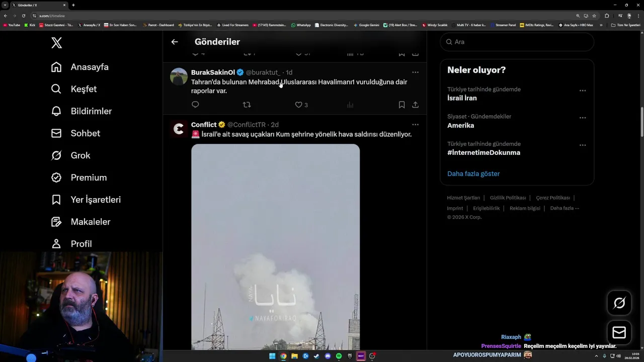
Task: Click the X logo in the sidebar
Action: coord(56,43)
